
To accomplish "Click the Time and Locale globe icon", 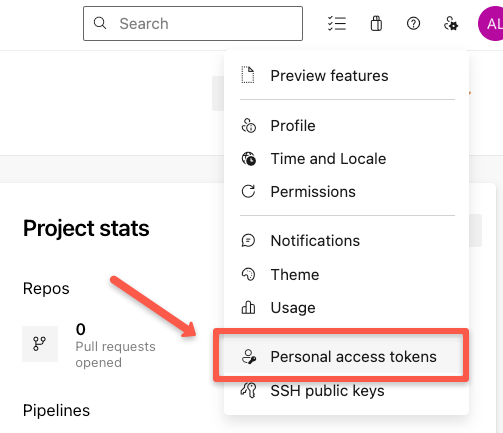I will 248,159.
